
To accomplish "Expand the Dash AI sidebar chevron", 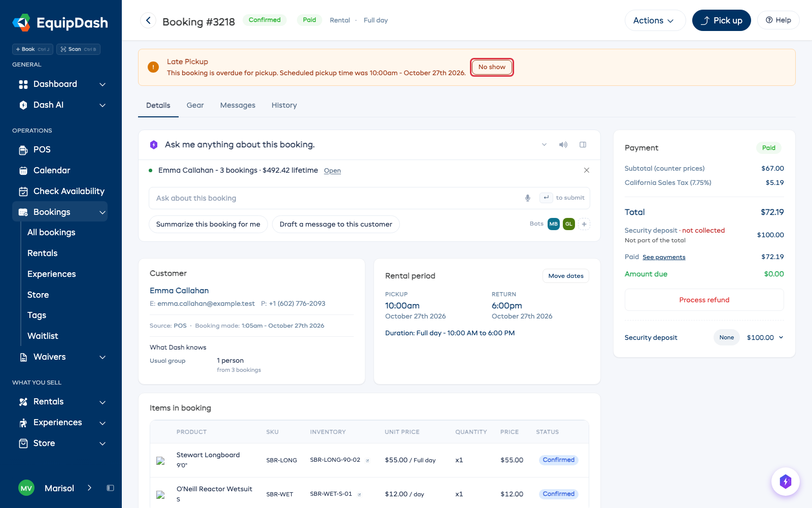I will tap(103, 105).
